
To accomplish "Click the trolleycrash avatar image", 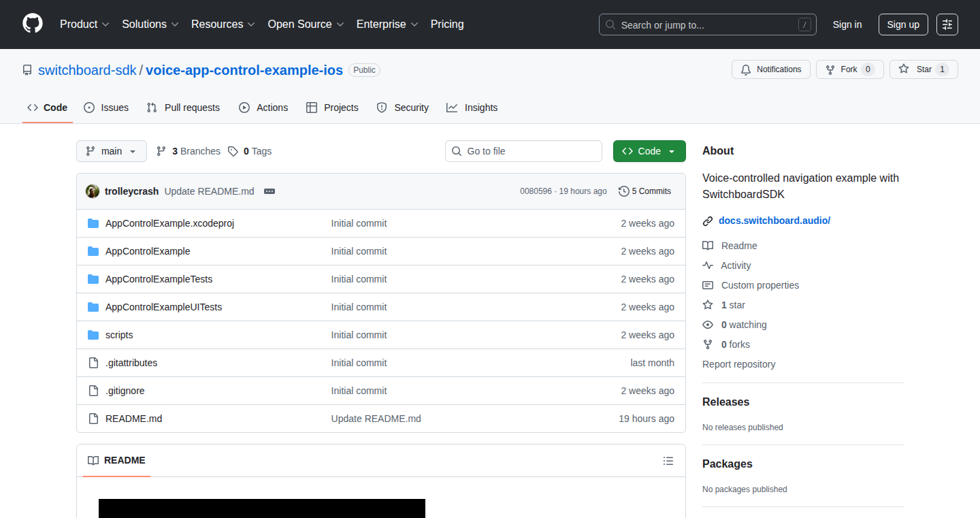I will [93, 191].
